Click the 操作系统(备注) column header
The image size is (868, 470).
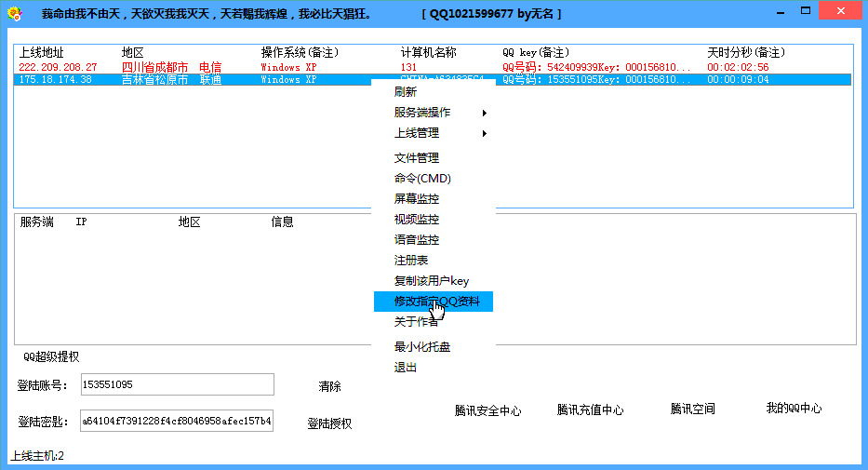click(x=300, y=53)
